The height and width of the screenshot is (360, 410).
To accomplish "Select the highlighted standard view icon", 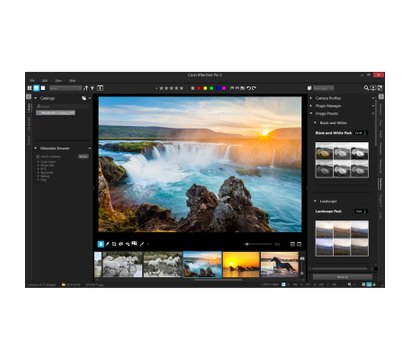I will [36, 88].
